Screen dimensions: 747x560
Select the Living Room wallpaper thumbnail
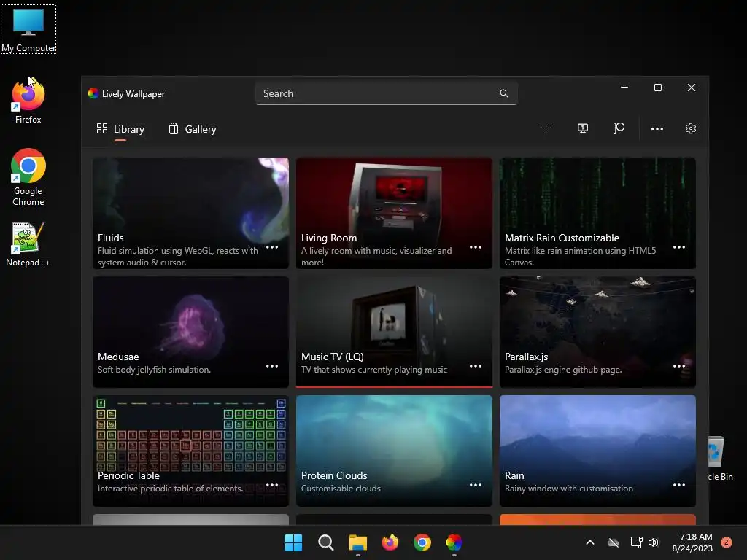[394, 213]
